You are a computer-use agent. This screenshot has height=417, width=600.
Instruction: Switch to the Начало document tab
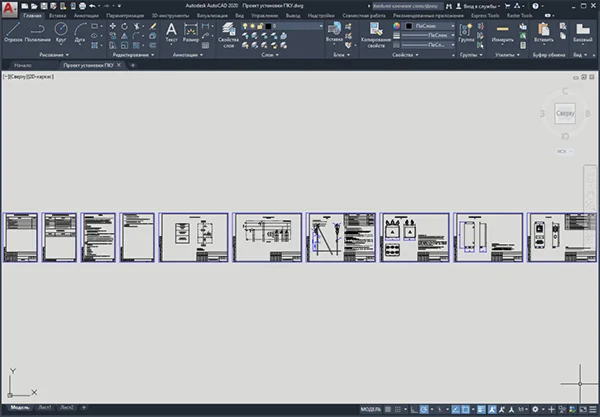pyautogui.click(x=23, y=65)
